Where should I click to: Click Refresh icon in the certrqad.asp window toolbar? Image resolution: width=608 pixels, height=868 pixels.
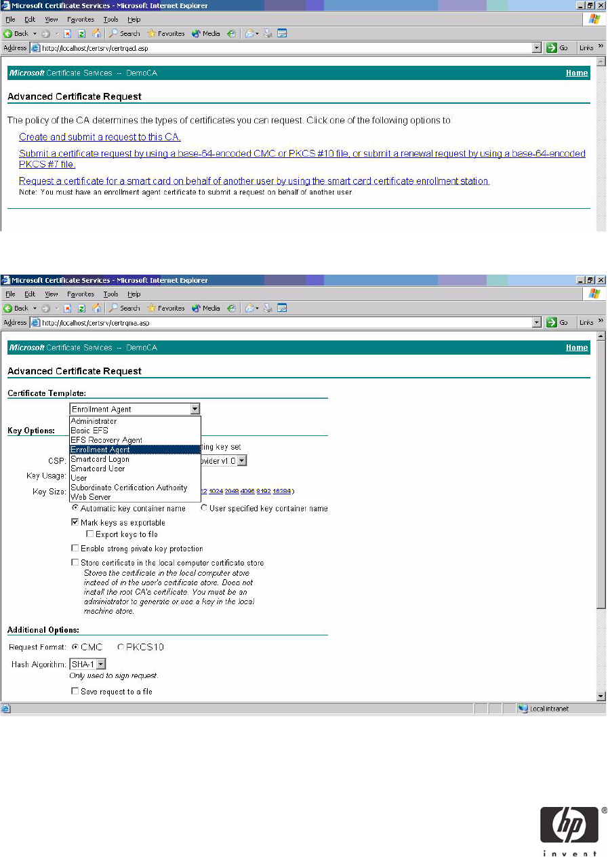pos(82,33)
